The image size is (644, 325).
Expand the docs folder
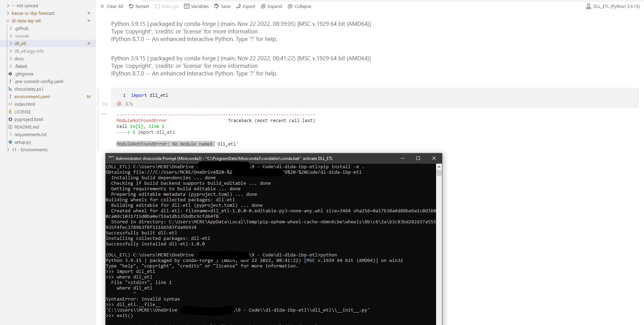point(11,59)
